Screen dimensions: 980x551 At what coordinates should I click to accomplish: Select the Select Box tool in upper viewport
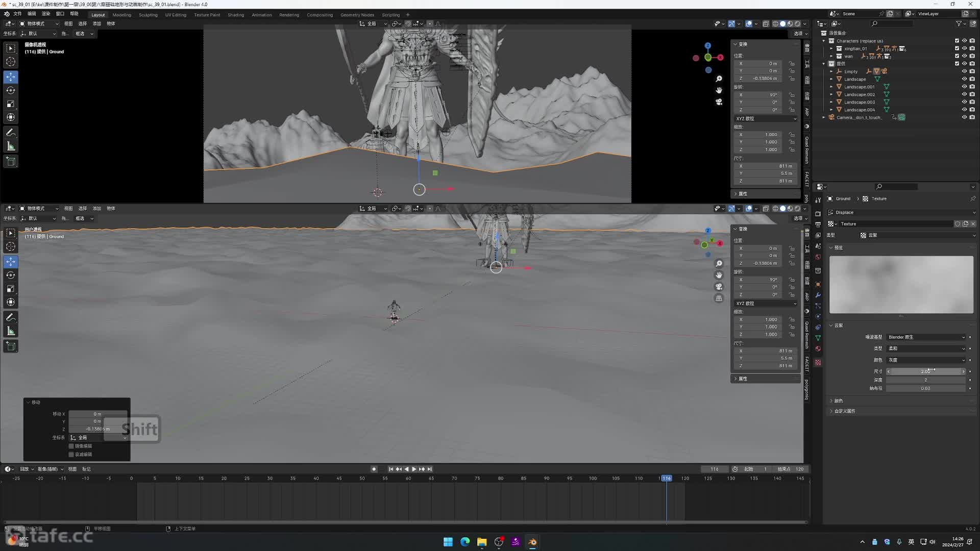[11, 48]
